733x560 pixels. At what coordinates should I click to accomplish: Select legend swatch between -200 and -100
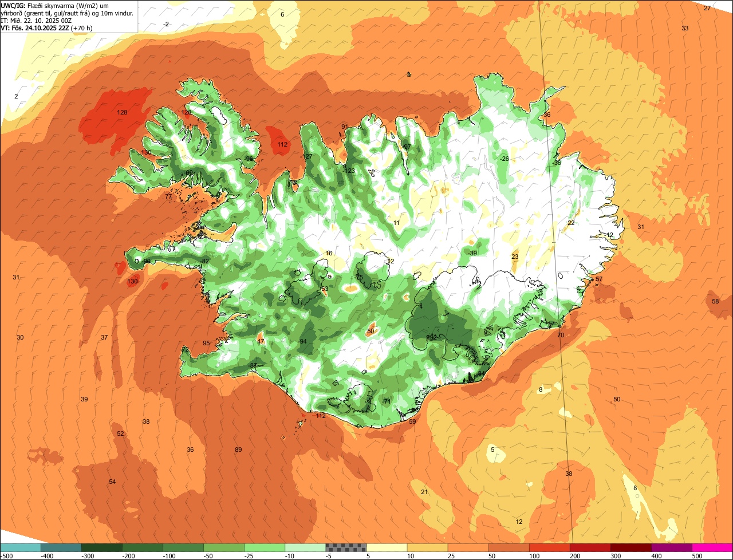[143, 547]
